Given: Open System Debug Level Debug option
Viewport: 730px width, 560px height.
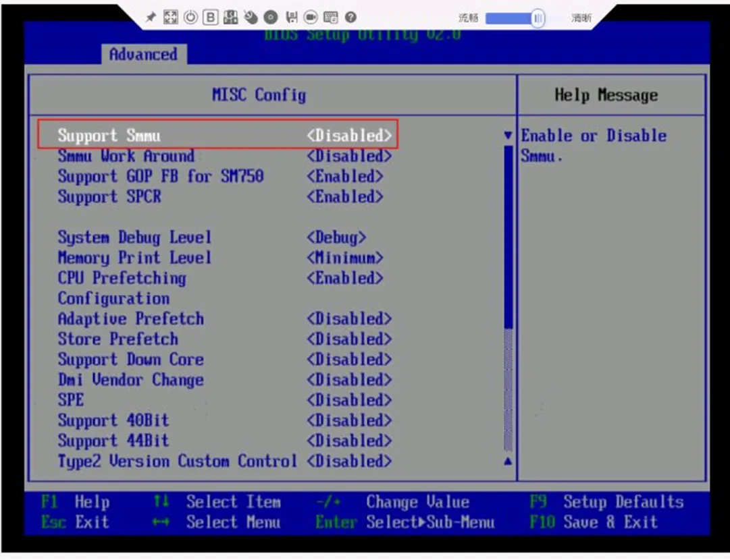Looking at the screenshot, I should tap(336, 237).
